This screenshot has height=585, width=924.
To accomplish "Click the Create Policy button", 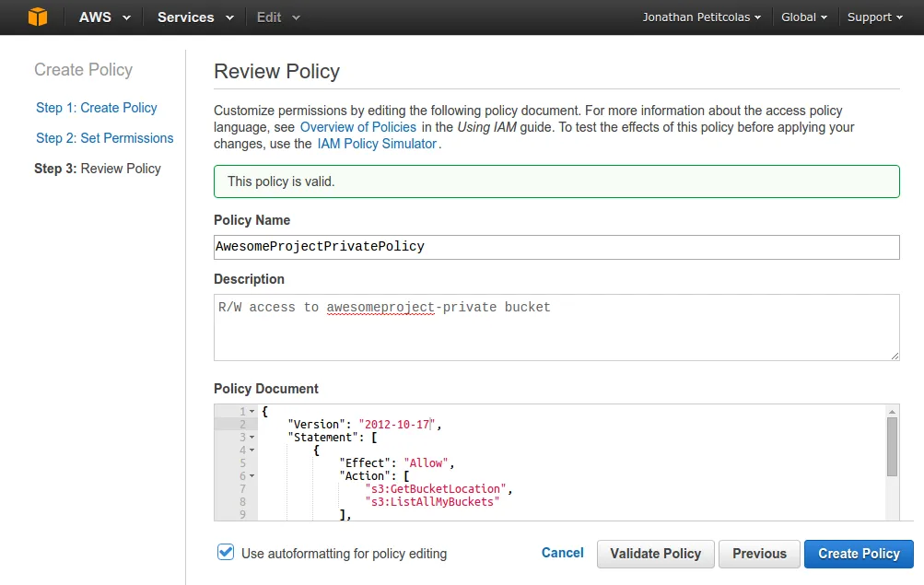I will (x=858, y=554).
